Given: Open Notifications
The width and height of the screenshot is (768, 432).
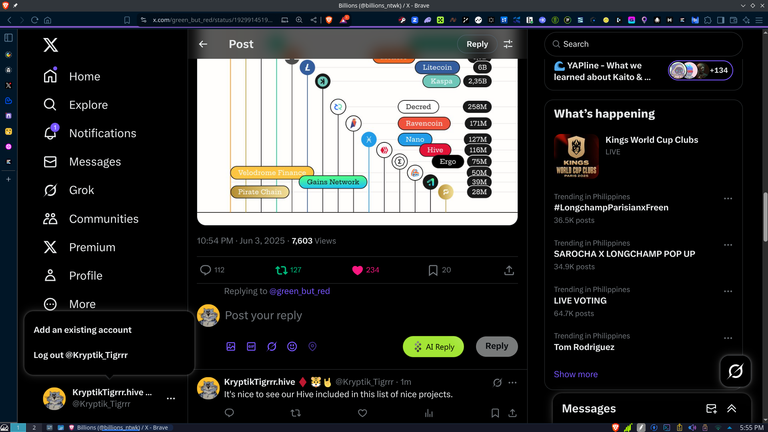Looking at the screenshot, I should coord(90,133).
